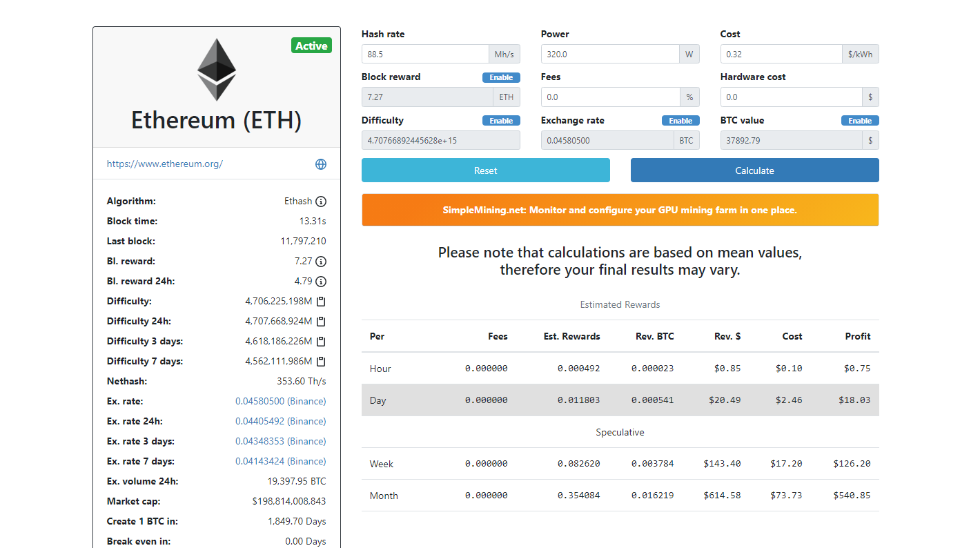Copy Difficulty 3 days with clipboard icon
This screenshot has width=980, height=548.
tap(321, 342)
